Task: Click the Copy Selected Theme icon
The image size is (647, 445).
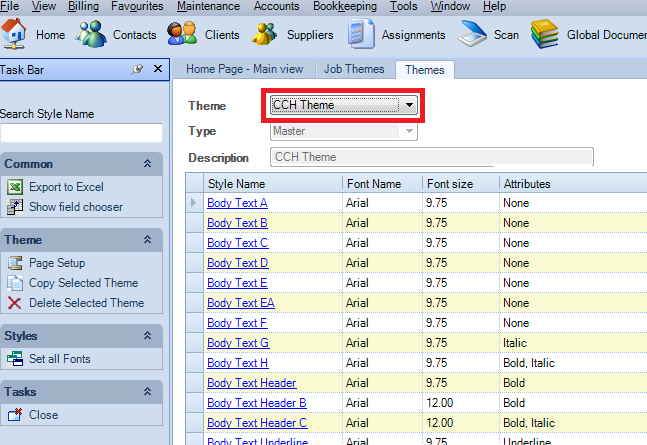Action: (15, 283)
